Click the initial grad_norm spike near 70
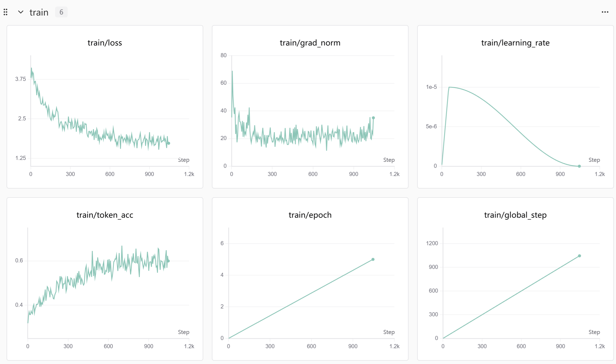The width and height of the screenshot is (616, 364). [x=232, y=71]
